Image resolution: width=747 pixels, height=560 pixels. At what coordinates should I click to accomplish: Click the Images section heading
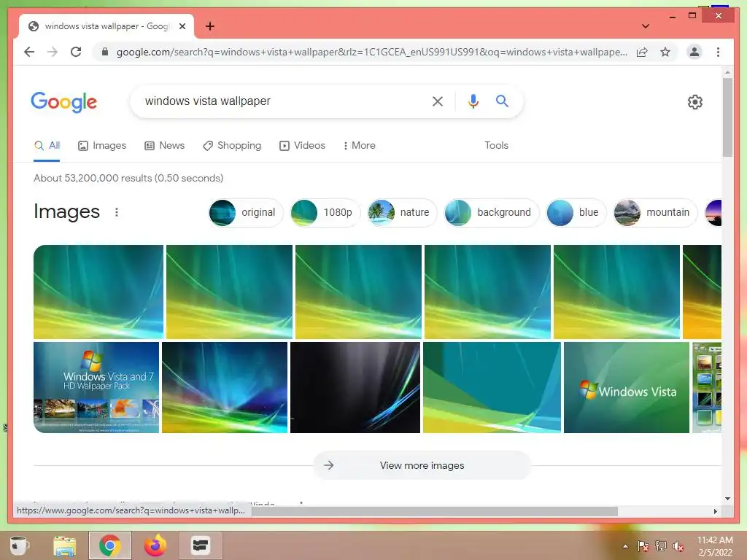tap(66, 212)
